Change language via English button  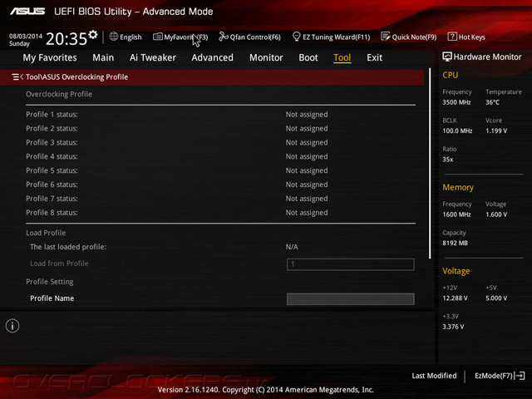126,37
